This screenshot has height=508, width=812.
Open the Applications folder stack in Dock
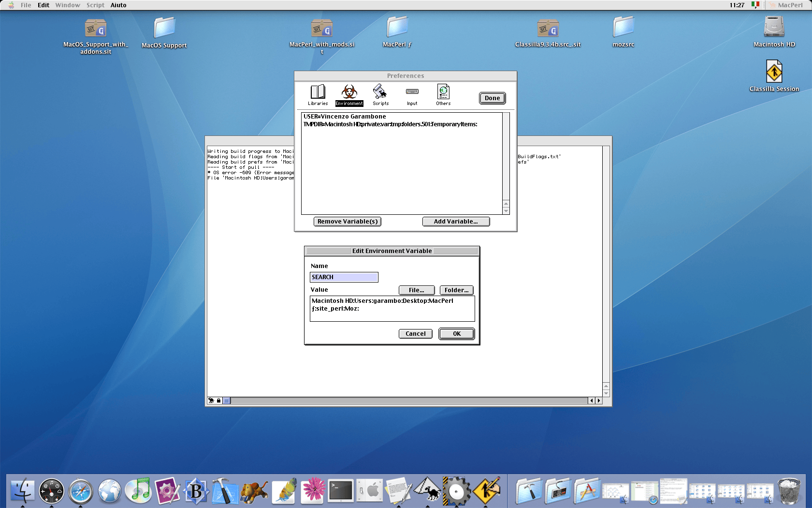point(587,491)
